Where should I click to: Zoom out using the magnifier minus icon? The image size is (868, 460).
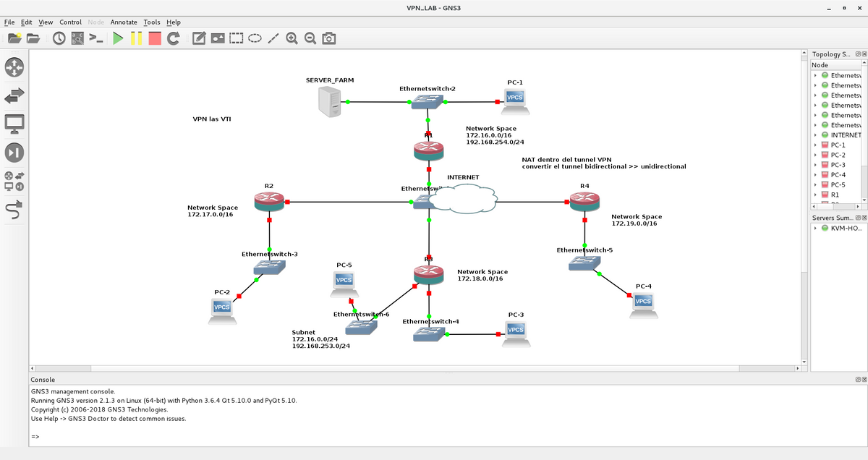(x=310, y=38)
